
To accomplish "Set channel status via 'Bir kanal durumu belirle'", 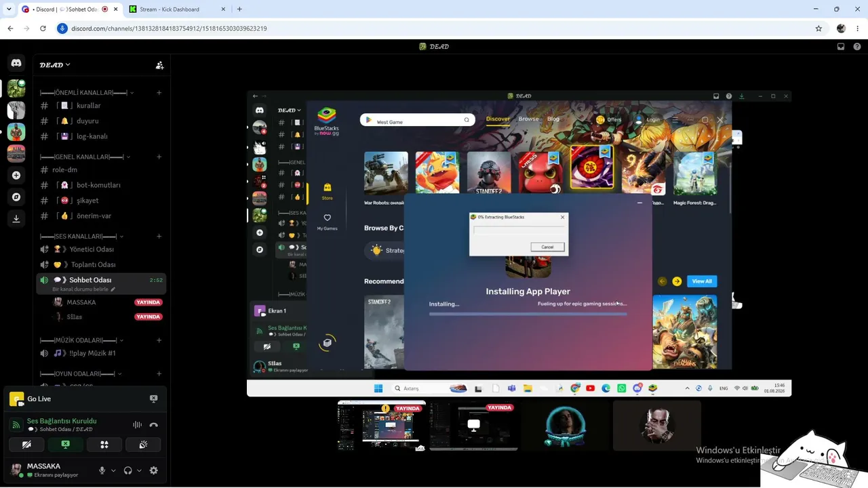I will pos(84,289).
